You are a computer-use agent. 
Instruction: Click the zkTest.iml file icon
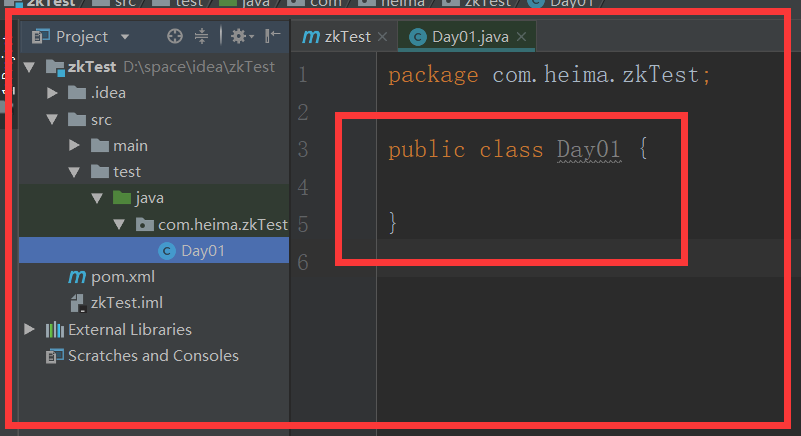(78, 303)
